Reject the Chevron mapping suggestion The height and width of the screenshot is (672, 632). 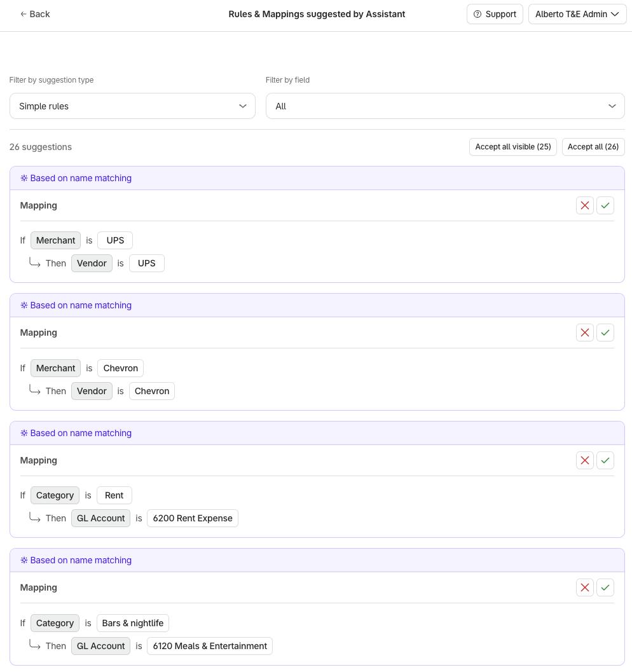[x=584, y=333]
